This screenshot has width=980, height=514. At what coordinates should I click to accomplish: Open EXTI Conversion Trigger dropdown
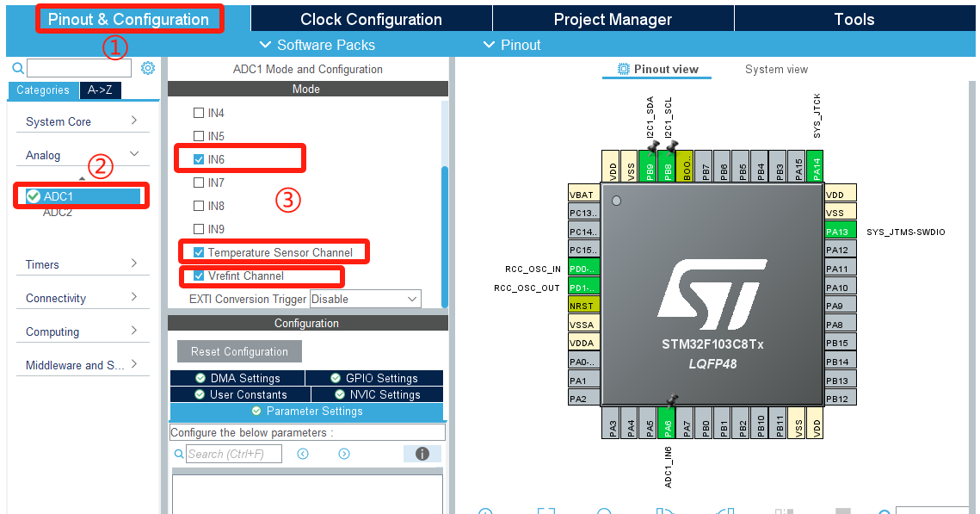[366, 299]
